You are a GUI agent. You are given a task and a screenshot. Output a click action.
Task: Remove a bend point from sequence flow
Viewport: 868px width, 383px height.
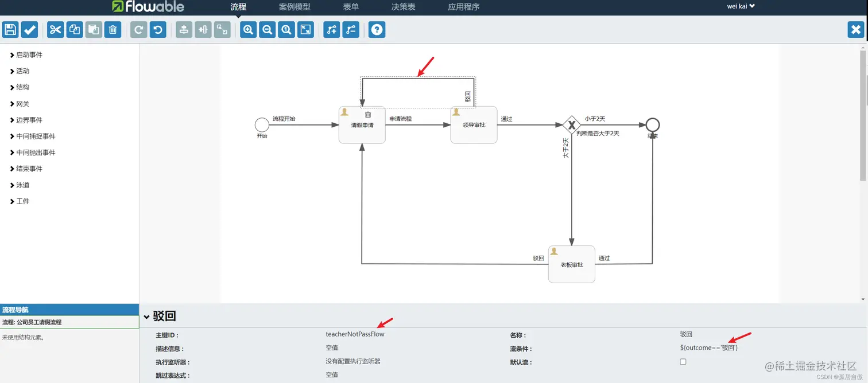(351, 30)
